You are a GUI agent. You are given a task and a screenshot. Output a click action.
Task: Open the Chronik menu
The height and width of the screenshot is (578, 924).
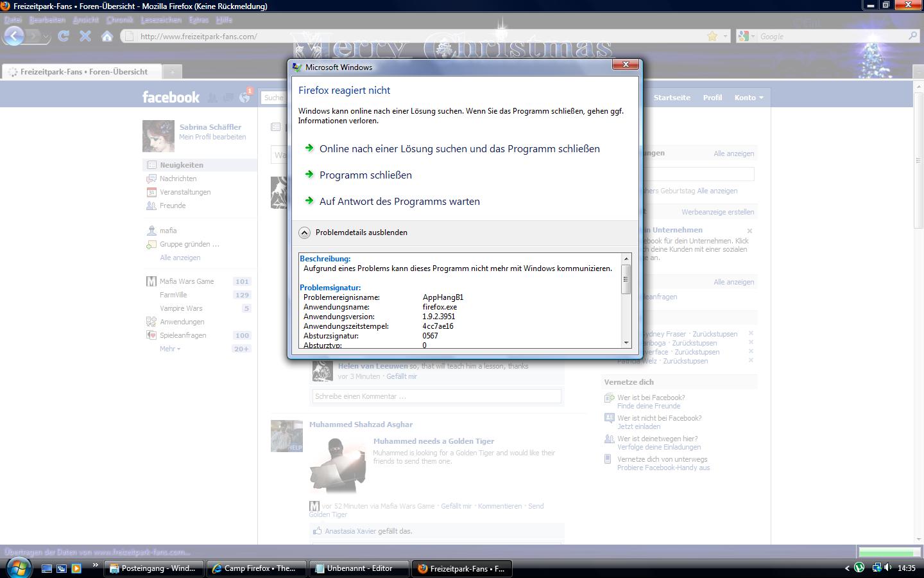click(x=119, y=20)
